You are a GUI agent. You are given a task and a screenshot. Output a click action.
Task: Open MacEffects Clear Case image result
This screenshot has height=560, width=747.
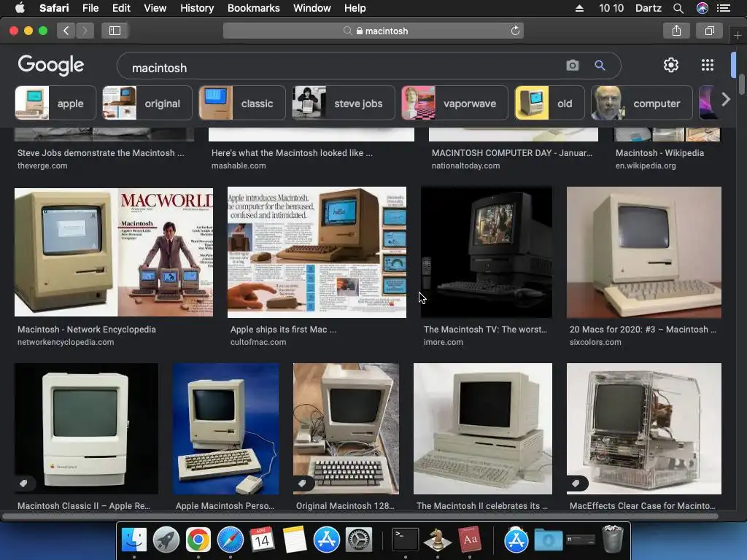[x=643, y=429]
